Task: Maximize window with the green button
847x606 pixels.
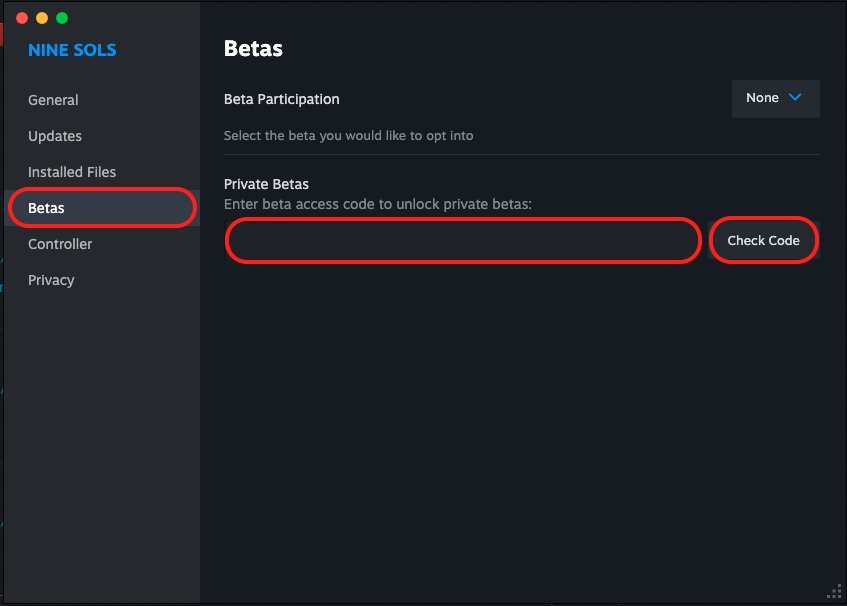Action: (x=62, y=18)
